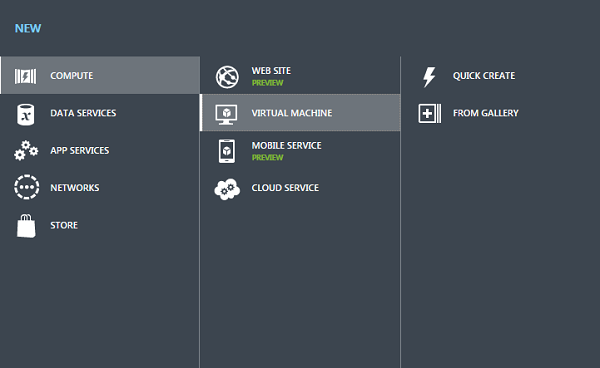Screen dimensions: 600x368
Task: Click the QUICK CREATE text link
Action: 484,76
